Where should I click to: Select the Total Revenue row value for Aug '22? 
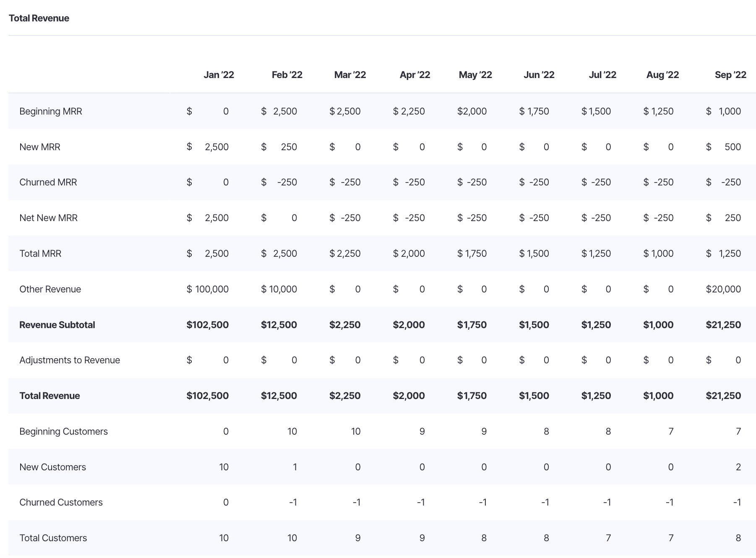(658, 396)
